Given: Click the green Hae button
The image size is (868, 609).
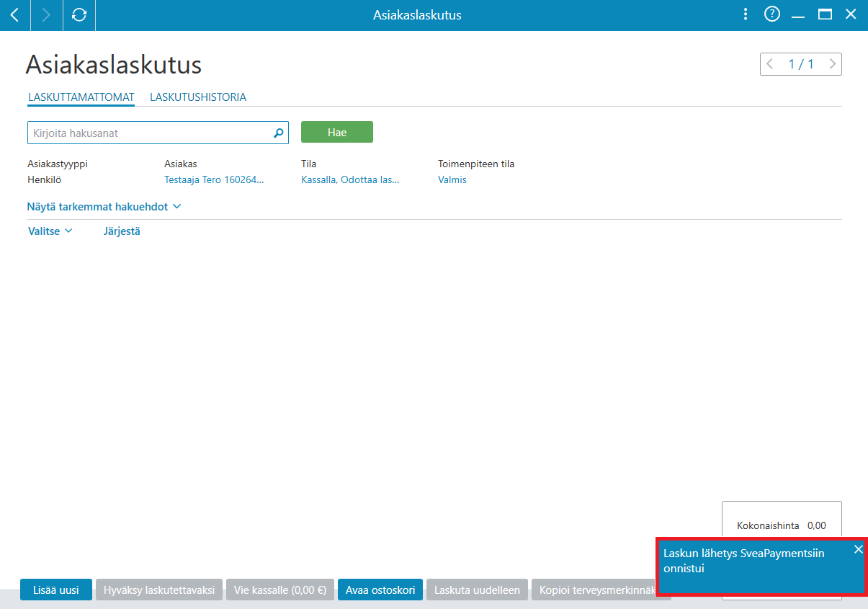Looking at the screenshot, I should 337,133.
